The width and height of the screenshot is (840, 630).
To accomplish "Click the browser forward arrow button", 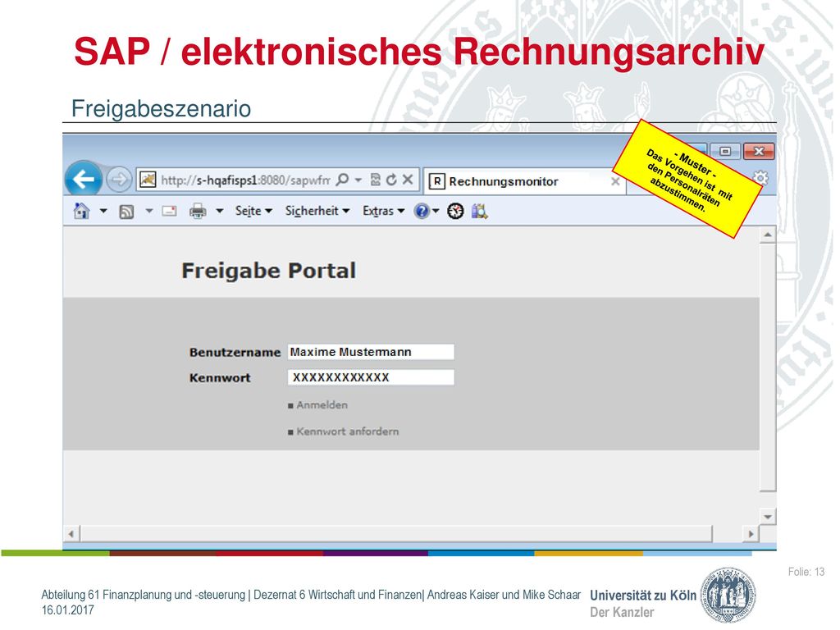I will pos(118,180).
